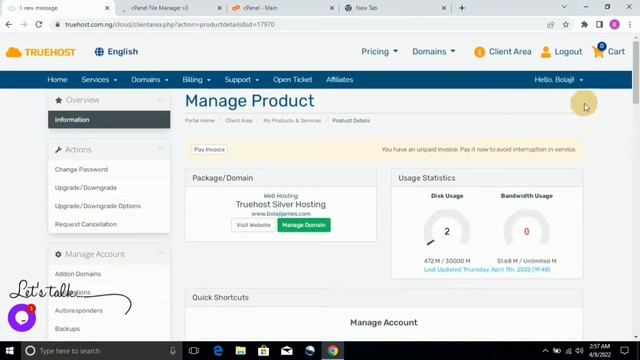Open the Support nav dropdown

(242, 80)
